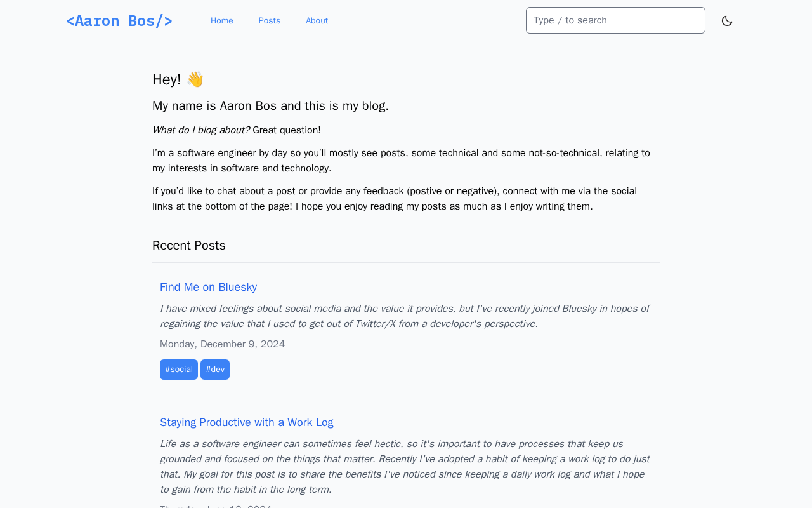Click the "Recent Posts" heading
Screen dimensions: 812x508
pyautogui.click(x=189, y=246)
